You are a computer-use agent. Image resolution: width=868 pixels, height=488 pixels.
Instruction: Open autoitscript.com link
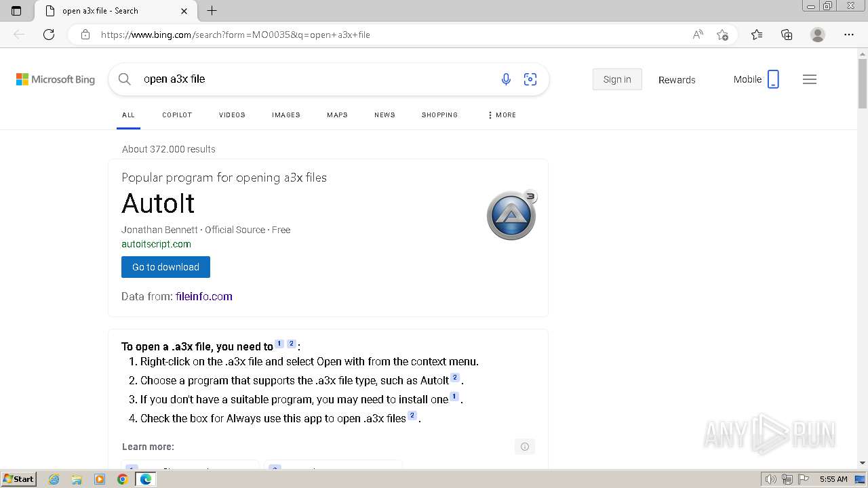156,244
